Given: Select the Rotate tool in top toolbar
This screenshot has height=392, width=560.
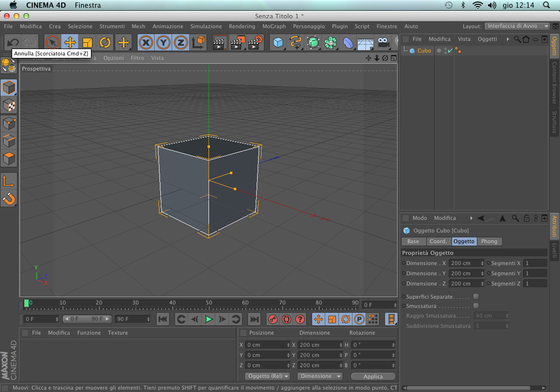Looking at the screenshot, I should (x=105, y=43).
